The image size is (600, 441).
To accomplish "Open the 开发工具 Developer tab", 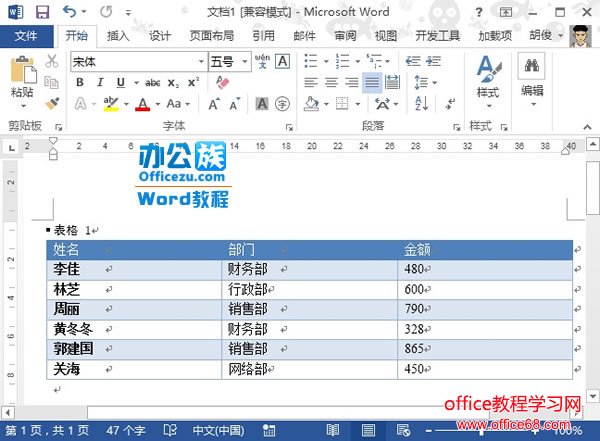I will tap(437, 36).
